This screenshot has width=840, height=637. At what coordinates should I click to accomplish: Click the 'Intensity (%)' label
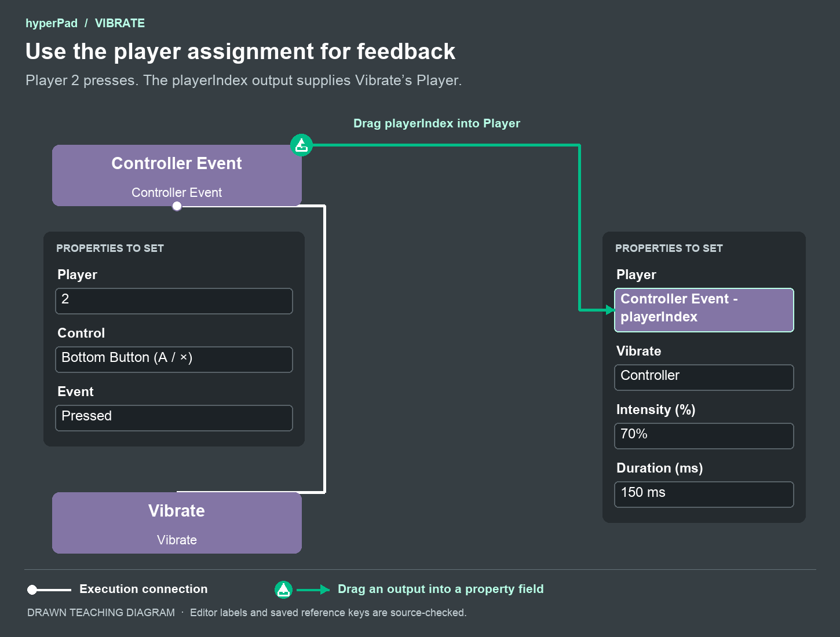tap(656, 410)
